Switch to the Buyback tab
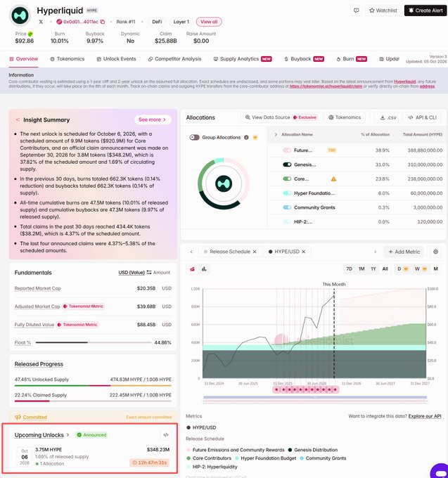 [304, 59]
